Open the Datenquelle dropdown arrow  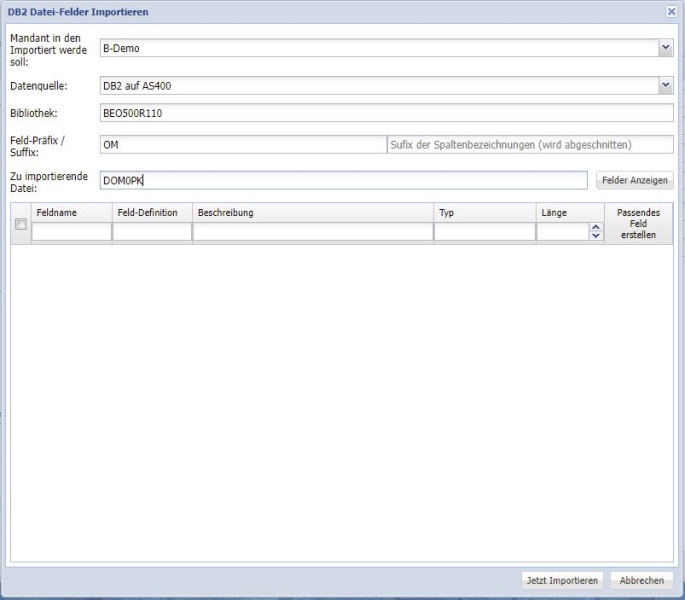pyautogui.click(x=666, y=86)
